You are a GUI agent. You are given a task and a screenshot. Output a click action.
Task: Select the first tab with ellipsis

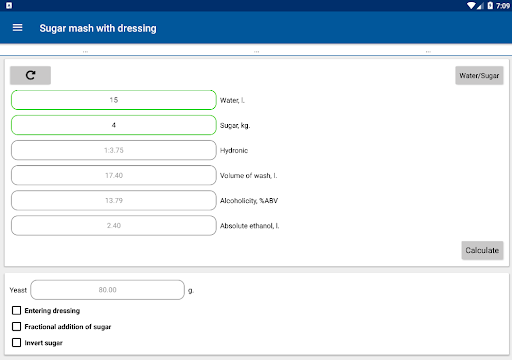click(x=85, y=50)
